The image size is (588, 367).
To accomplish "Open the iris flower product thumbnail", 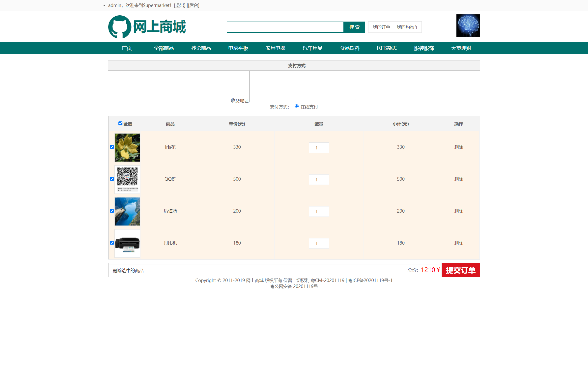I will pos(127,147).
